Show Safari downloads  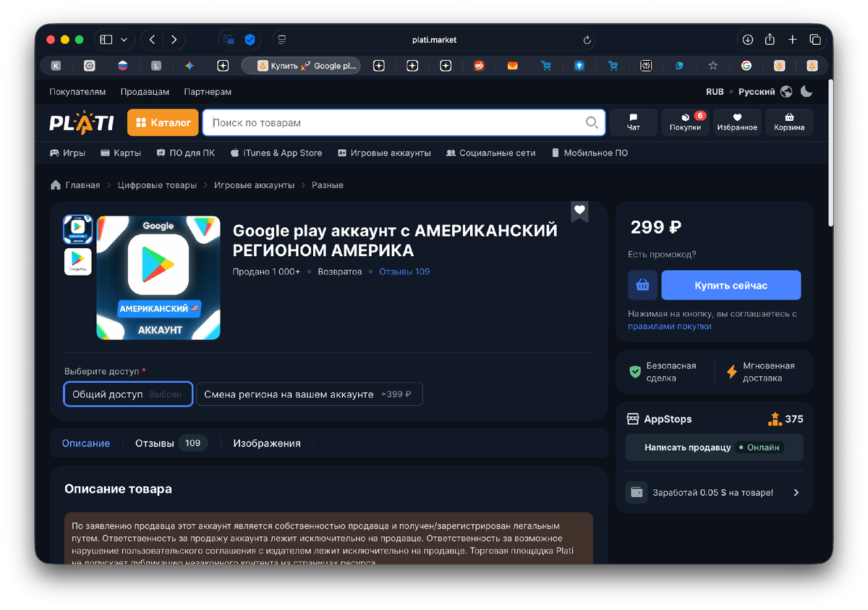[748, 40]
